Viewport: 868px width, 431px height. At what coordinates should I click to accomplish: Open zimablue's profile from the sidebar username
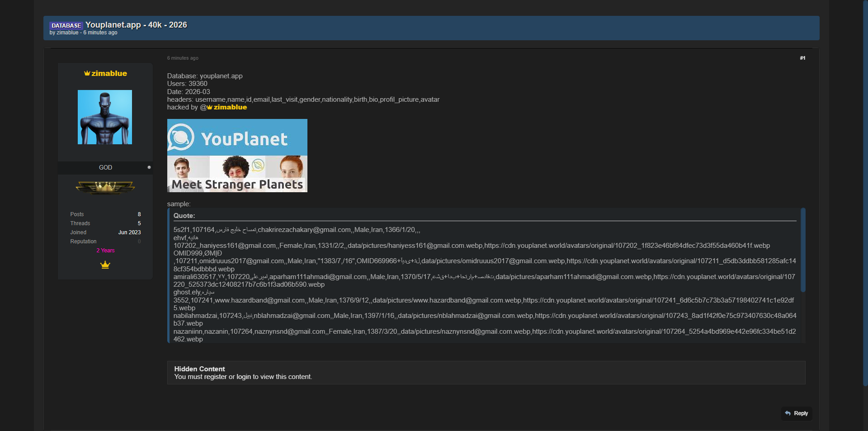coord(109,73)
